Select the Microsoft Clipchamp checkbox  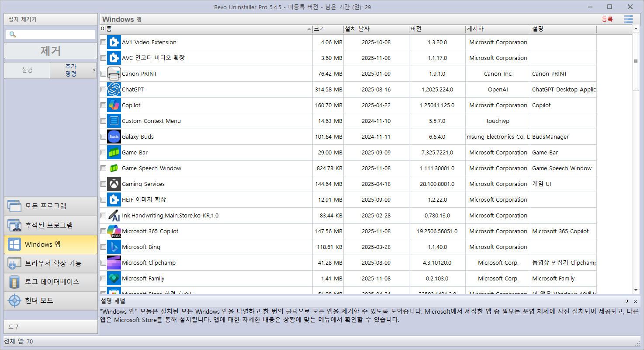point(103,263)
